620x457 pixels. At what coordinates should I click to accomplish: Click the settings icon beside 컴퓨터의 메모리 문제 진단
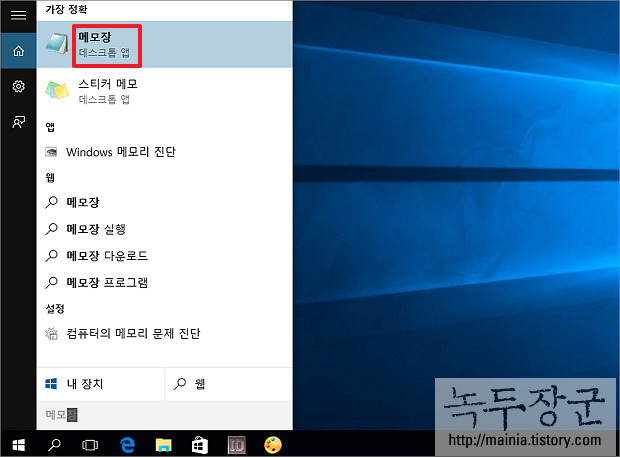tap(51, 334)
